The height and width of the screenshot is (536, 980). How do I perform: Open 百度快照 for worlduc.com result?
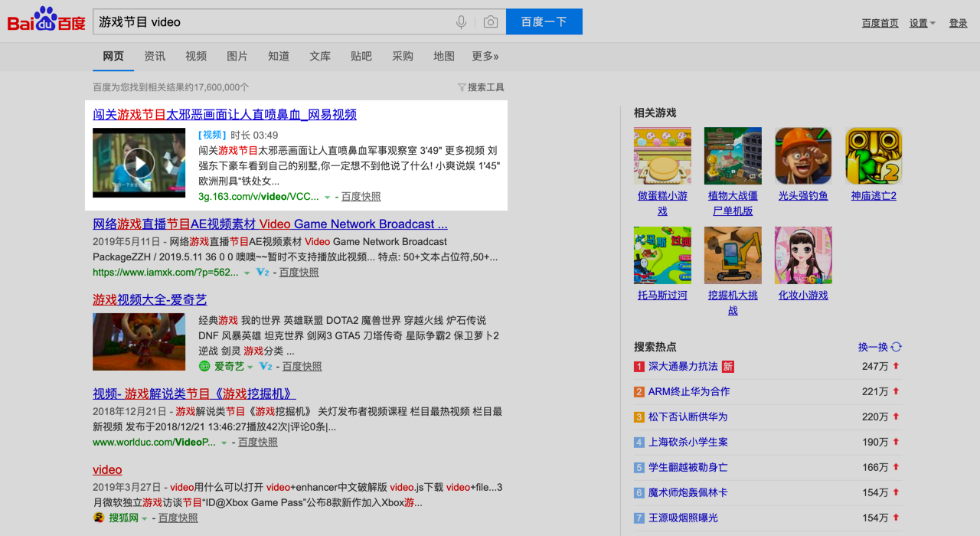tap(257, 442)
